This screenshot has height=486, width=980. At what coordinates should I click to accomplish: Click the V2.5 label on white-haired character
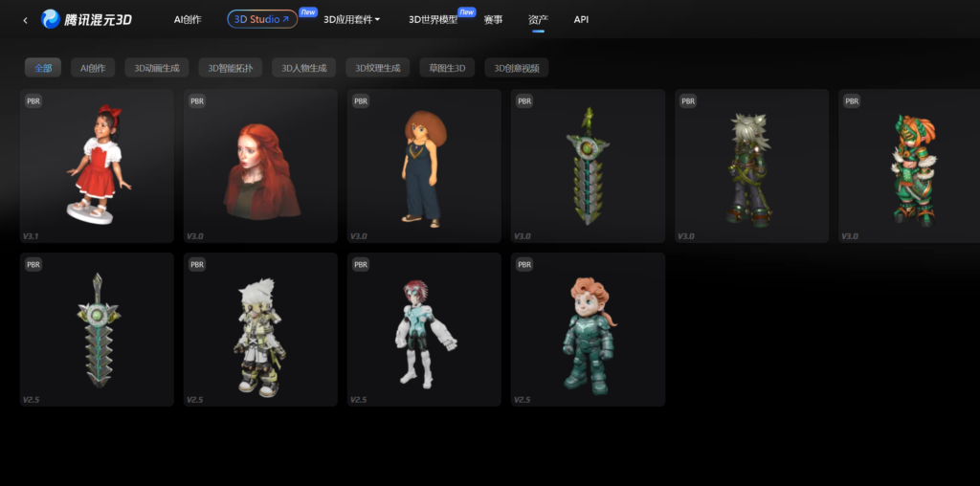click(194, 399)
